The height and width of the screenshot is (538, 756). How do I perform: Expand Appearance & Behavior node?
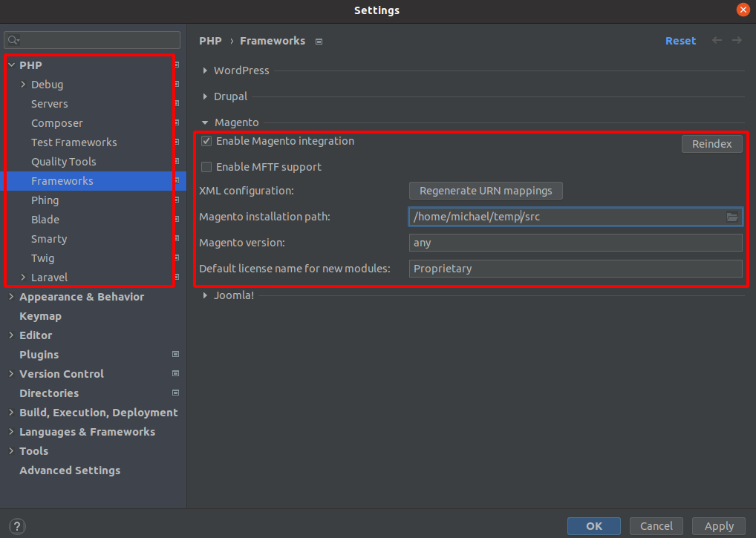tap(12, 297)
